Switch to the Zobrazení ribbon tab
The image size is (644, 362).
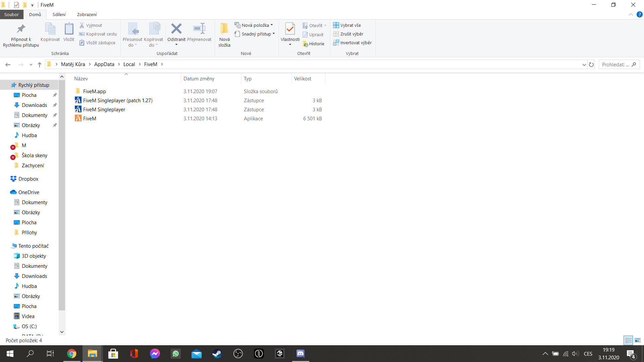[x=87, y=15]
